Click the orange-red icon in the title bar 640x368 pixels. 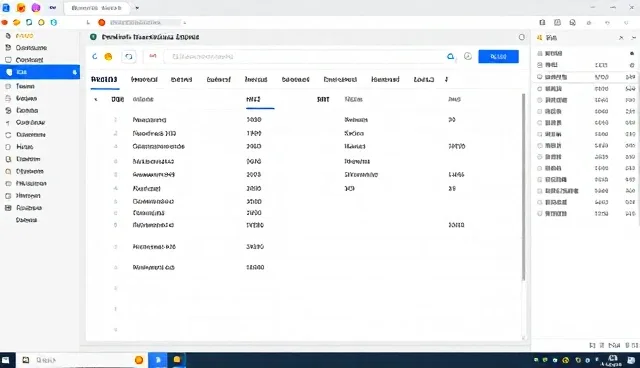pyautogui.click(x=20, y=8)
